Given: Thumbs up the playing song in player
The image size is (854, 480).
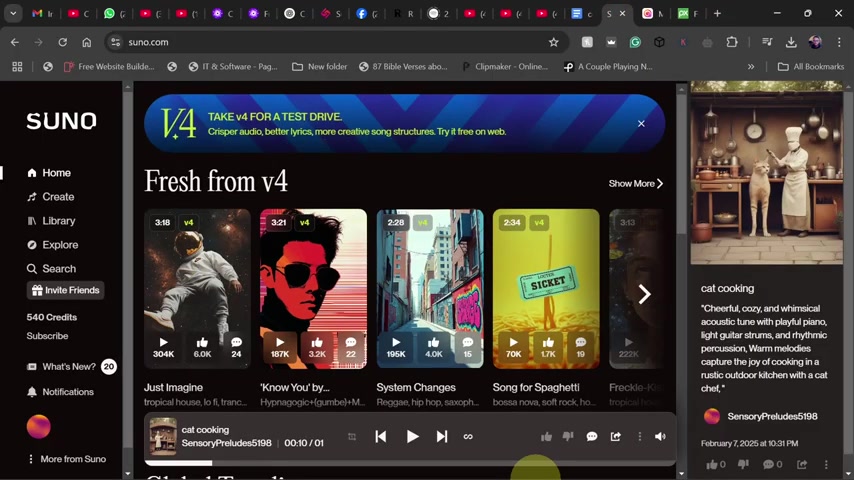Looking at the screenshot, I should coord(546,436).
